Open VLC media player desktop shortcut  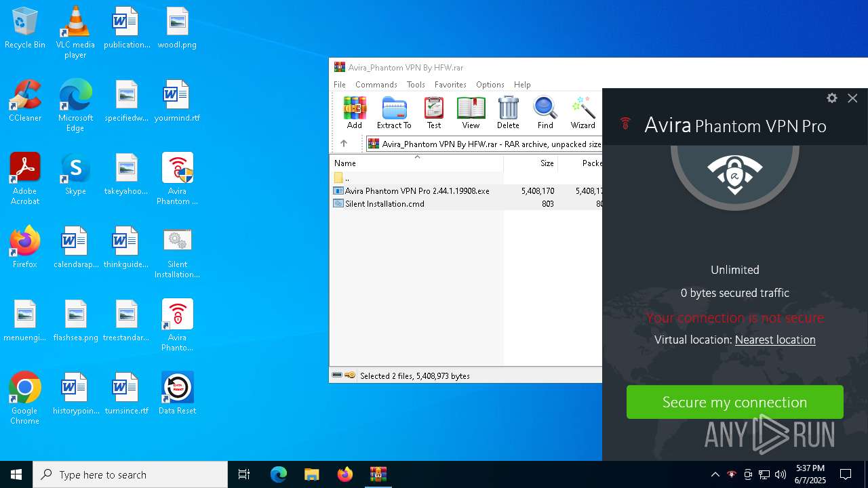(x=75, y=33)
